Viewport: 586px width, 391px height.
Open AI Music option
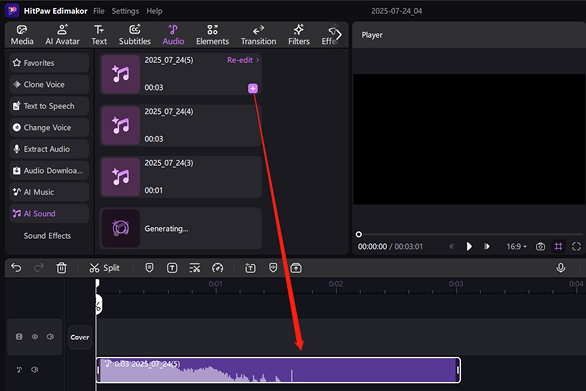(x=49, y=192)
